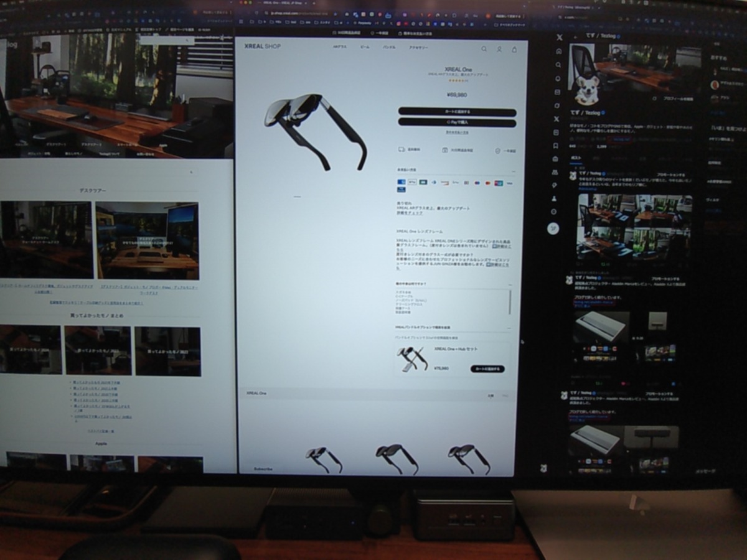The image size is (747, 560).
Task: Open second desk tour thumbnail on blog
Action: pos(148,241)
